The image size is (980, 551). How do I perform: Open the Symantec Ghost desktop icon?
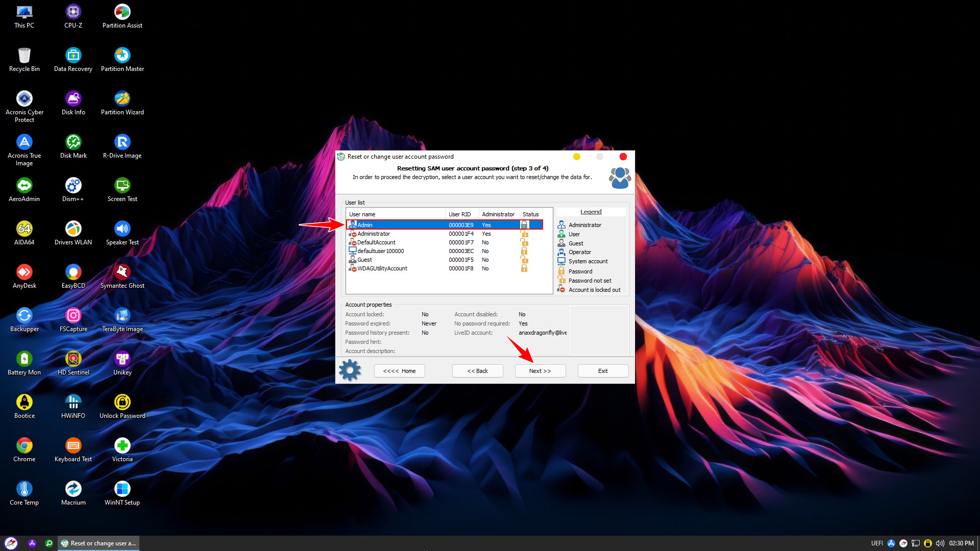pos(122,272)
